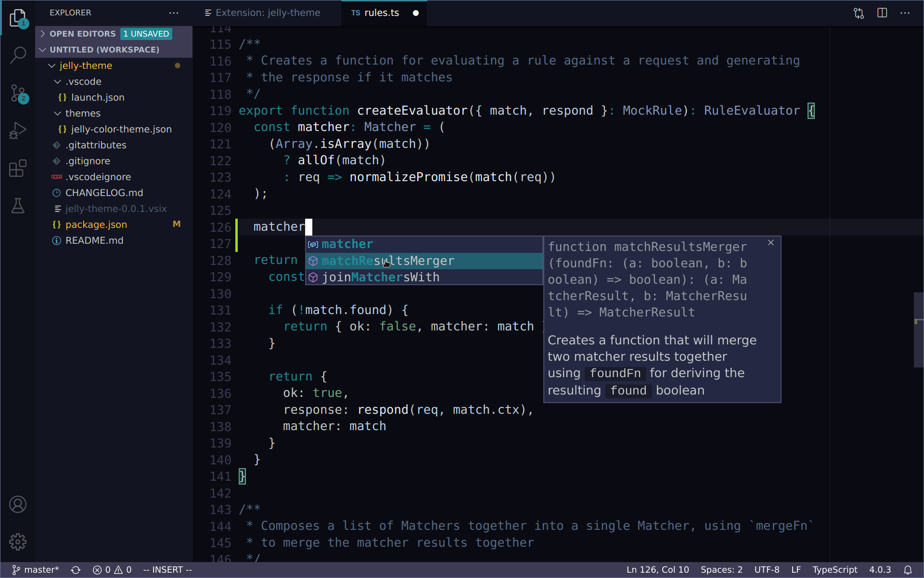
Task: Open the Accounts menu icon
Action: tap(18, 504)
